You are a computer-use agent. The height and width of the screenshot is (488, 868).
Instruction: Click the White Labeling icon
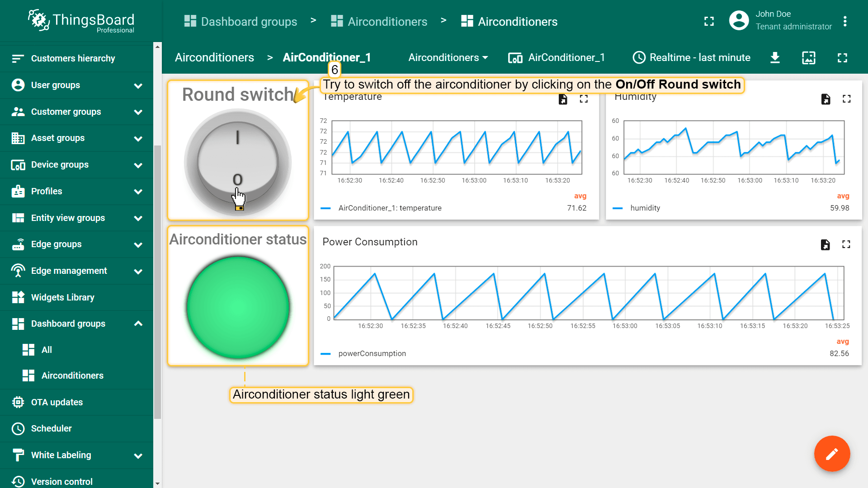click(x=18, y=455)
